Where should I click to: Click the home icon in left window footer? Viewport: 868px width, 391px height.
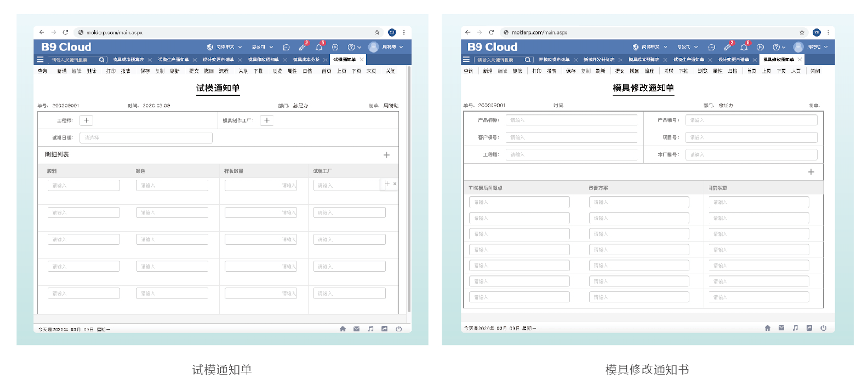(343, 329)
